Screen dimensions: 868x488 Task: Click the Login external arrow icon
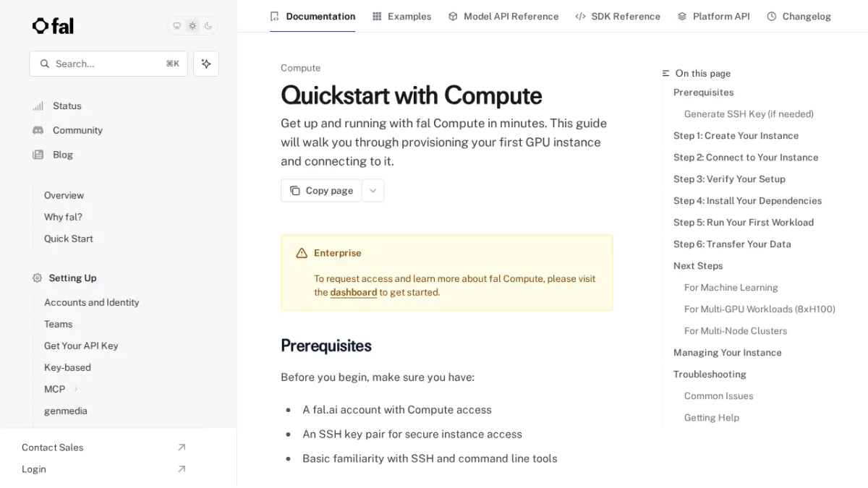[182, 469]
